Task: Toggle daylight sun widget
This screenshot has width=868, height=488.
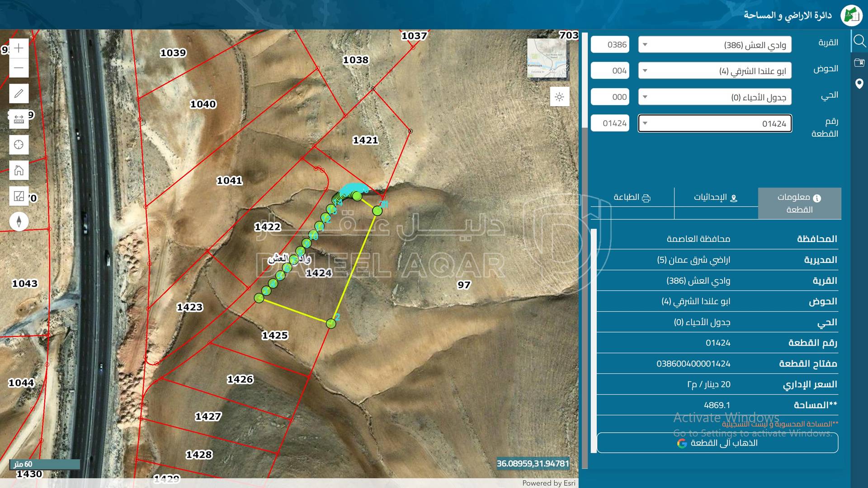Action: coord(559,97)
